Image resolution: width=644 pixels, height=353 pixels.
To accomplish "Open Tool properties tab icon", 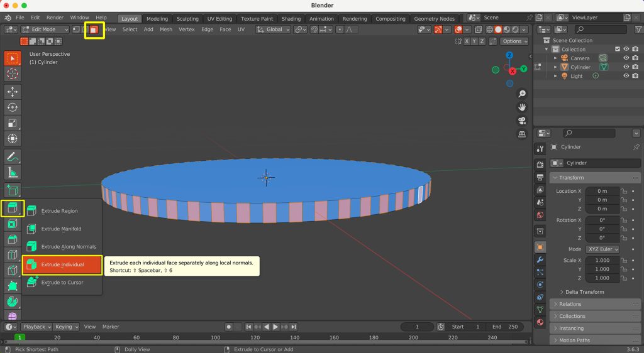I will point(540,149).
